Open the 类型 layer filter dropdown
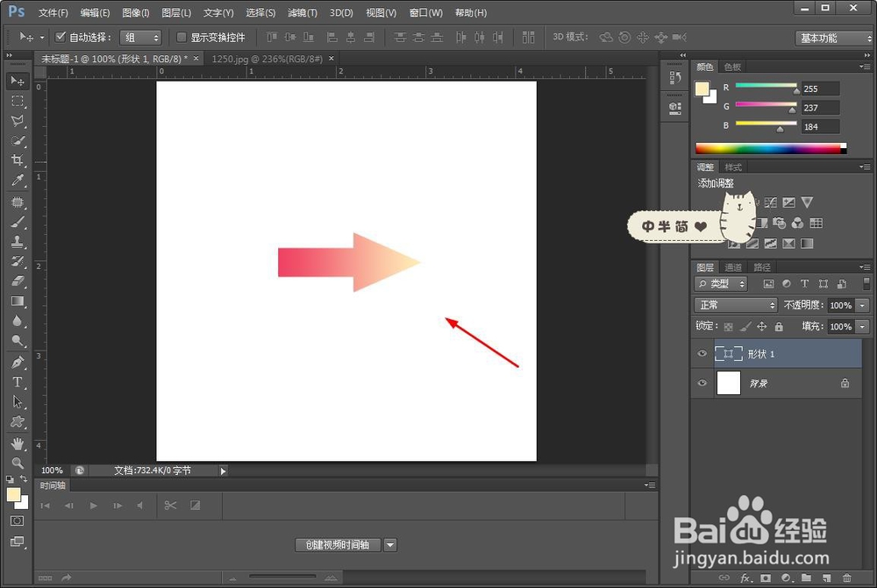The image size is (877, 588). point(722,284)
